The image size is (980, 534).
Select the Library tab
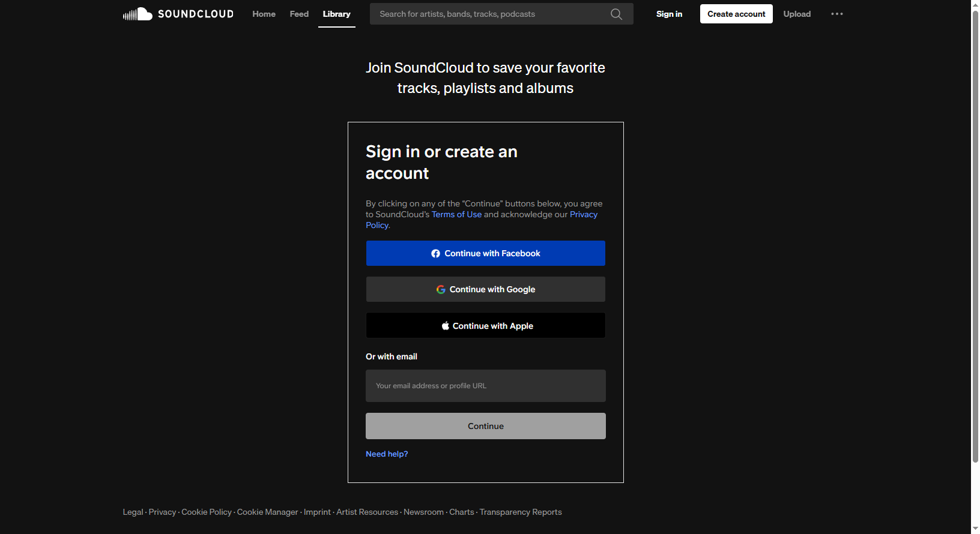tap(336, 14)
